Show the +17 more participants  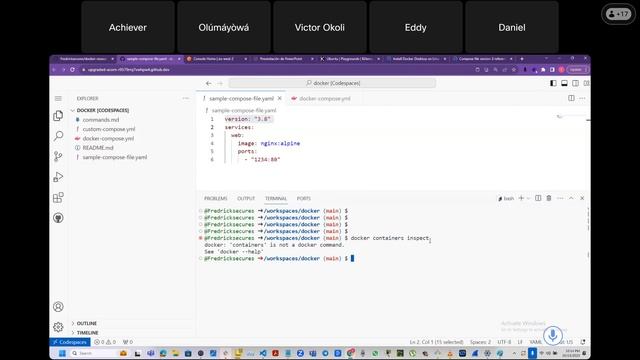(x=618, y=14)
